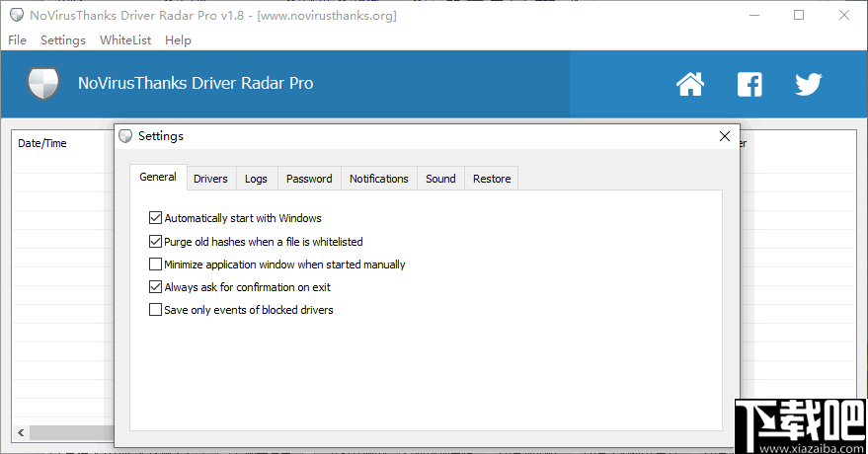Open the File menu
This screenshot has width=868, height=454.
[x=17, y=39]
